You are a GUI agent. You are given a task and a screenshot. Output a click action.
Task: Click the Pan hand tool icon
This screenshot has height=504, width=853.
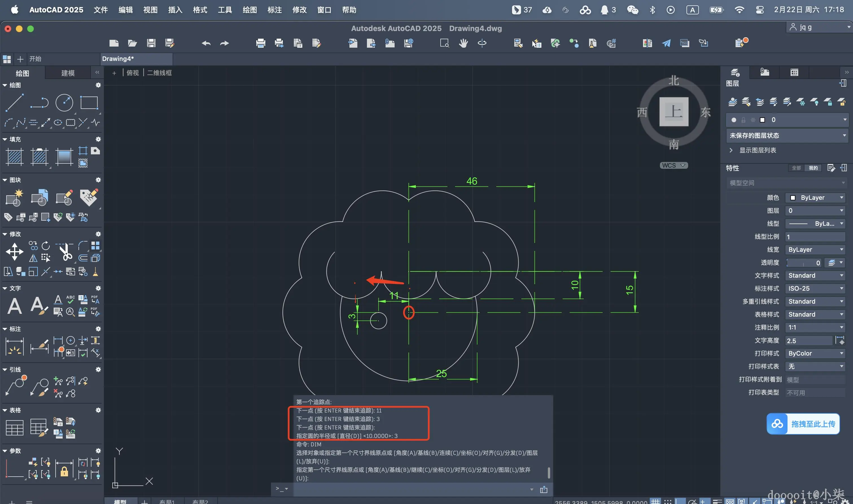(463, 43)
